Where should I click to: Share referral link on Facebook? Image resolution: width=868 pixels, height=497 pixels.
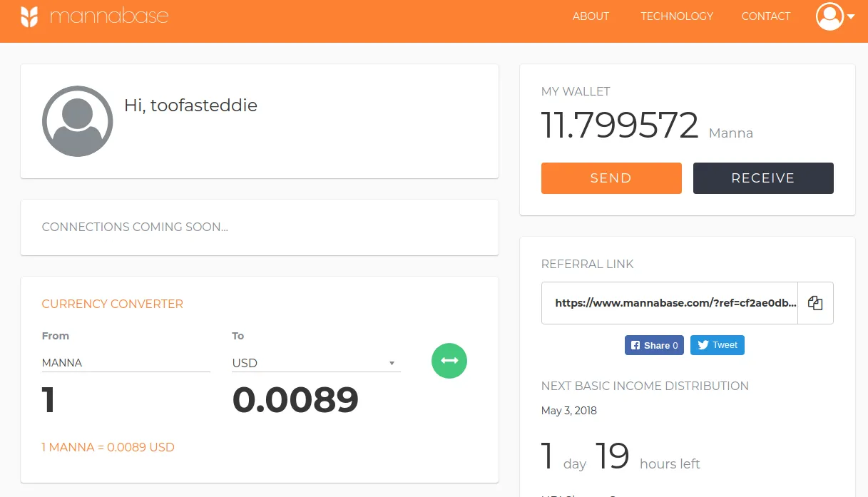click(655, 345)
